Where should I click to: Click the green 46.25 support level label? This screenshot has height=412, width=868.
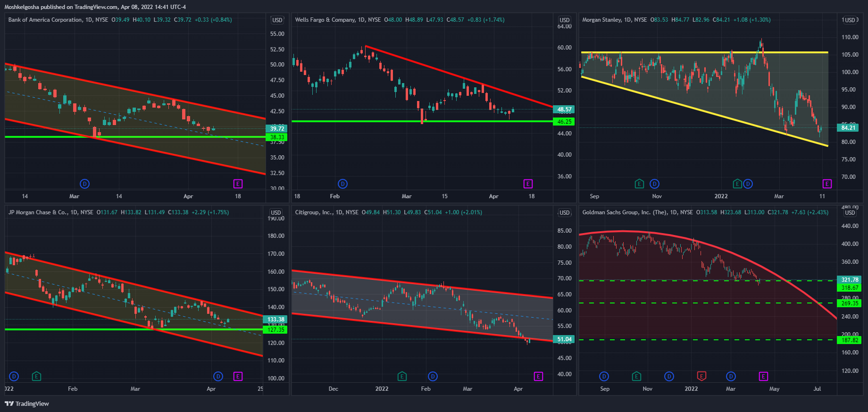pos(564,122)
